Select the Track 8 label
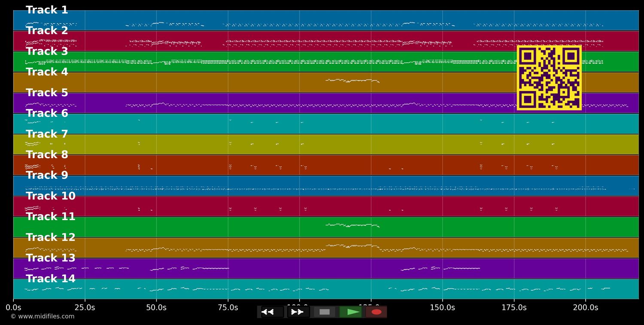The image size is (644, 325). click(47, 154)
